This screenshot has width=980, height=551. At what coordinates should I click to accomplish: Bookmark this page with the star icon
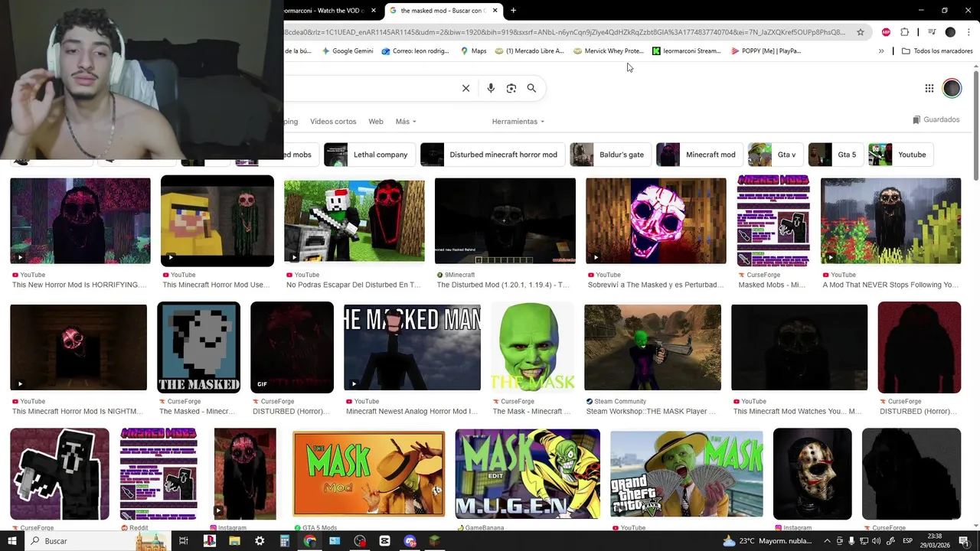(x=861, y=32)
